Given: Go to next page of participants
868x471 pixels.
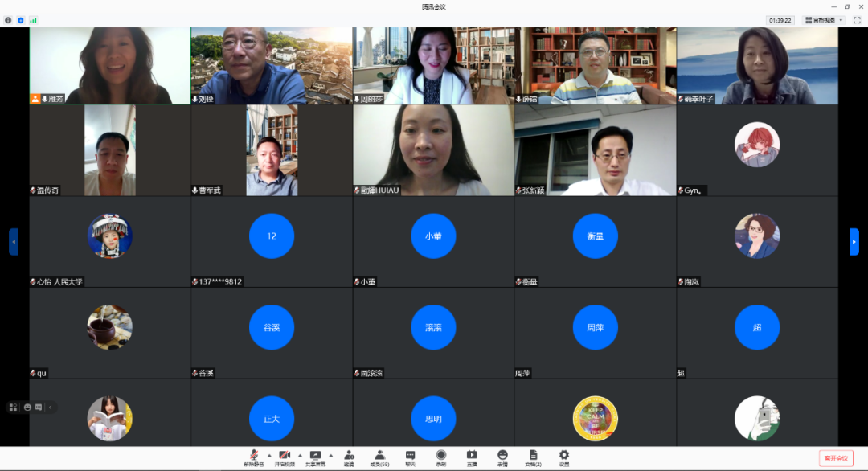Looking at the screenshot, I should 854,242.
